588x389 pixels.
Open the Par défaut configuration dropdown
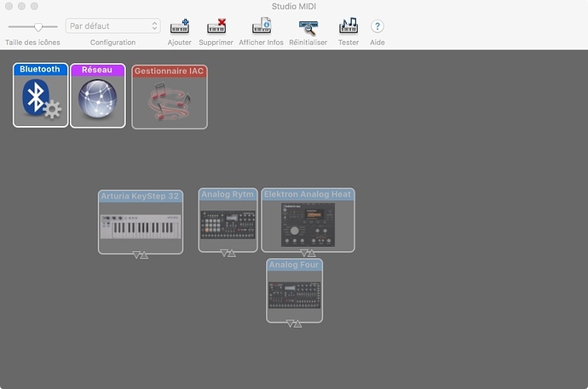tap(112, 26)
